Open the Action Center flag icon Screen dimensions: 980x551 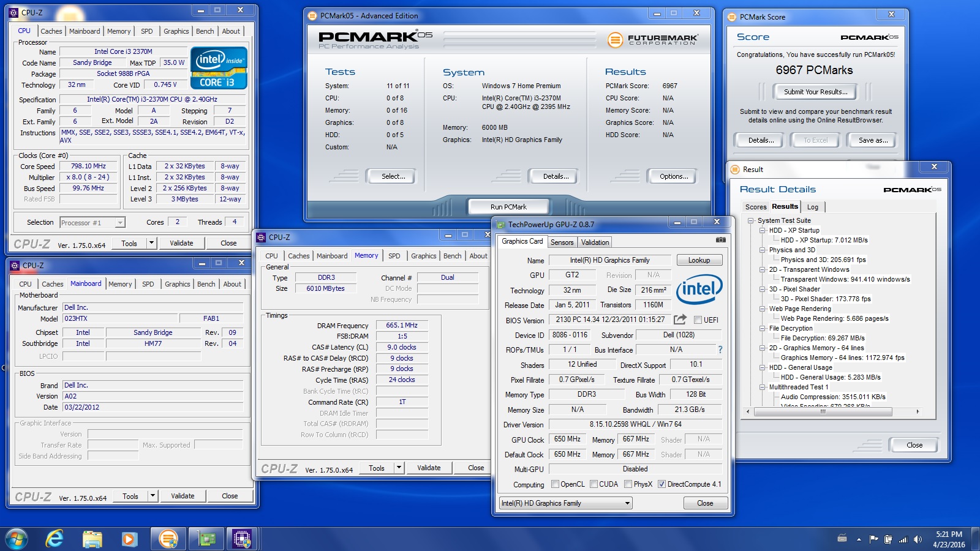[x=874, y=539]
